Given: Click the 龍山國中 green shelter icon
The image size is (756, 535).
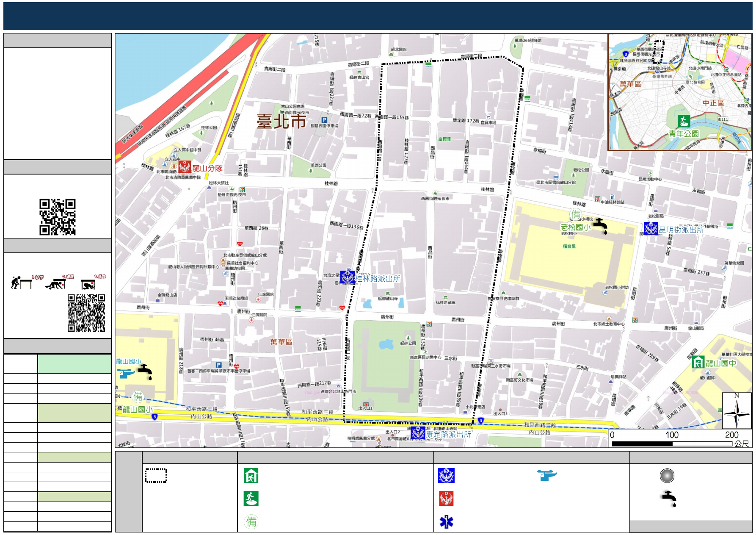Looking at the screenshot, I should (x=698, y=362).
